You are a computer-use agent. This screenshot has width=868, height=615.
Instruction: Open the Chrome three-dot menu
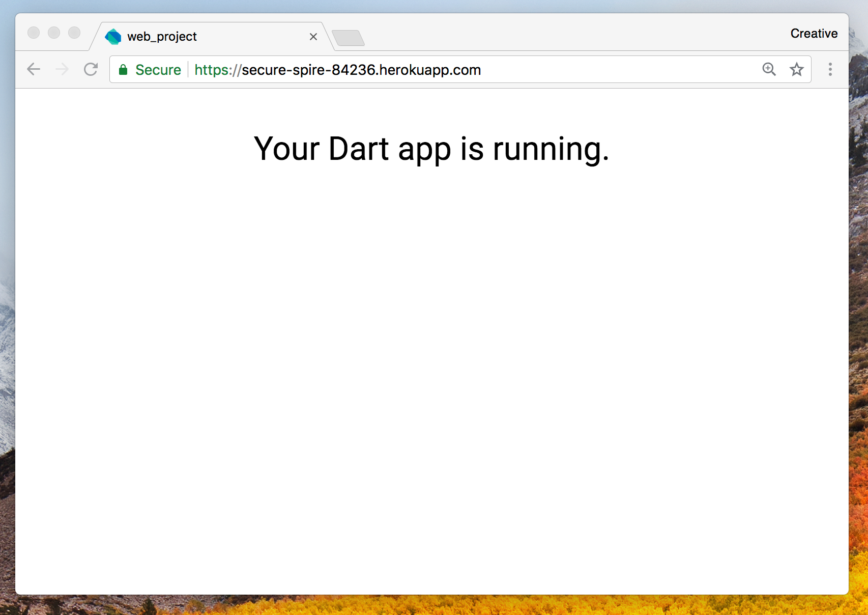pyautogui.click(x=830, y=69)
